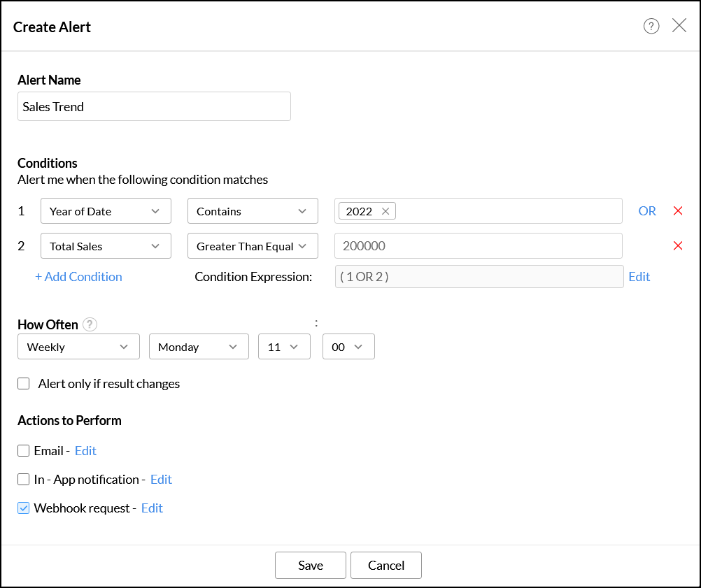Enable Alert only if result changes
This screenshot has width=701, height=588.
click(x=24, y=383)
